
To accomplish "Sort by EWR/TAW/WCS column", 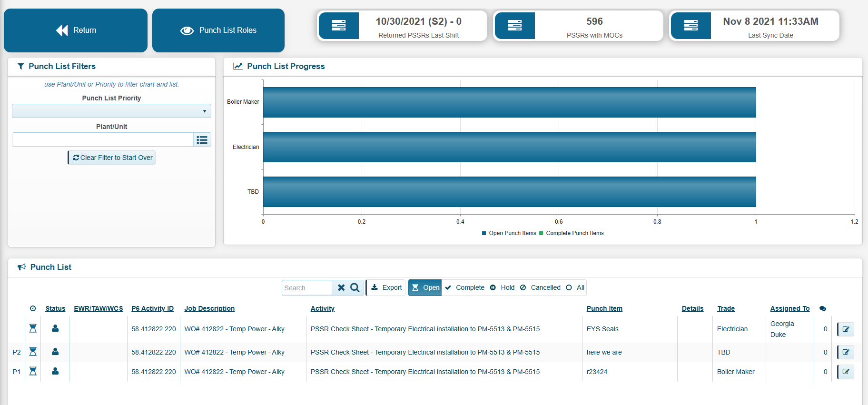I will pos(99,308).
